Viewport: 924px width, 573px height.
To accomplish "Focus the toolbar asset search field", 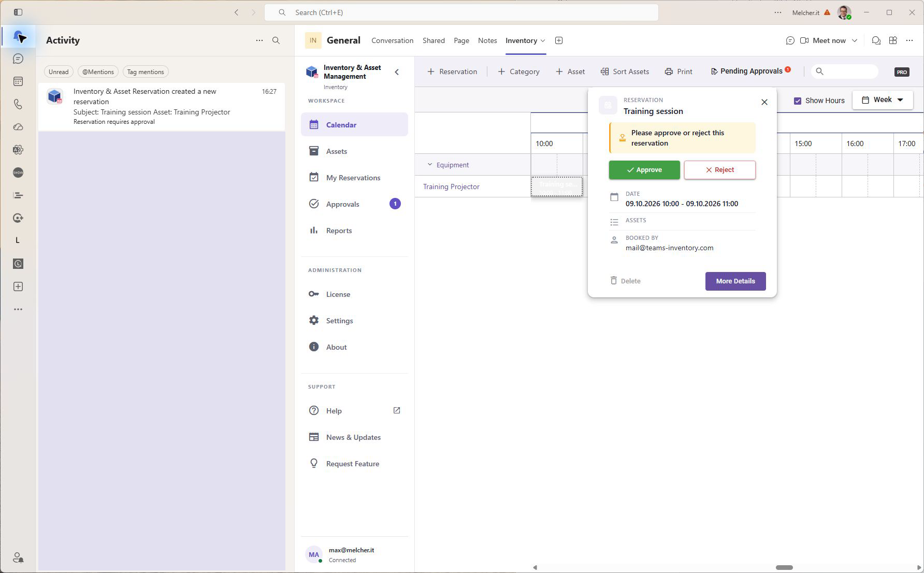I will pos(845,71).
